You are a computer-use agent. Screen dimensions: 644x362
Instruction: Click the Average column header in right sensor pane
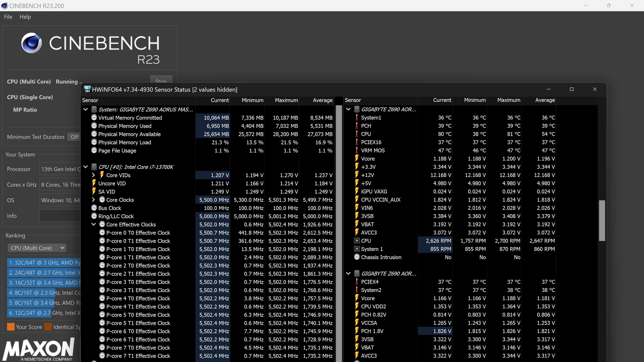(539, 100)
